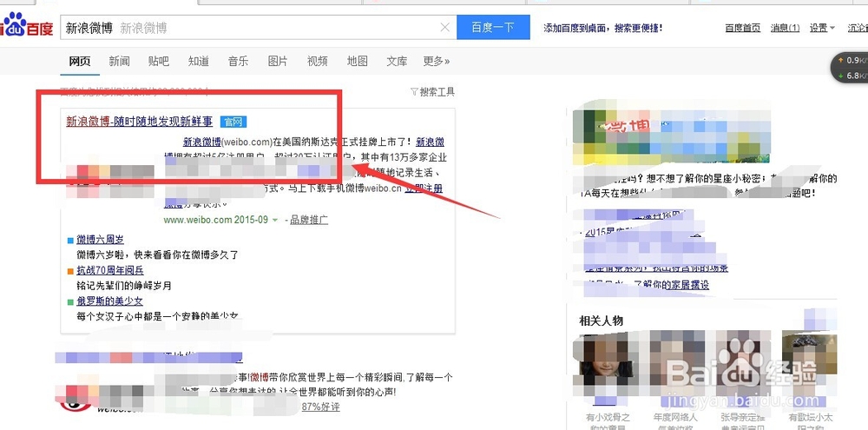Click the 官网 badge on Weibo result
868x430 pixels.
coord(233,122)
